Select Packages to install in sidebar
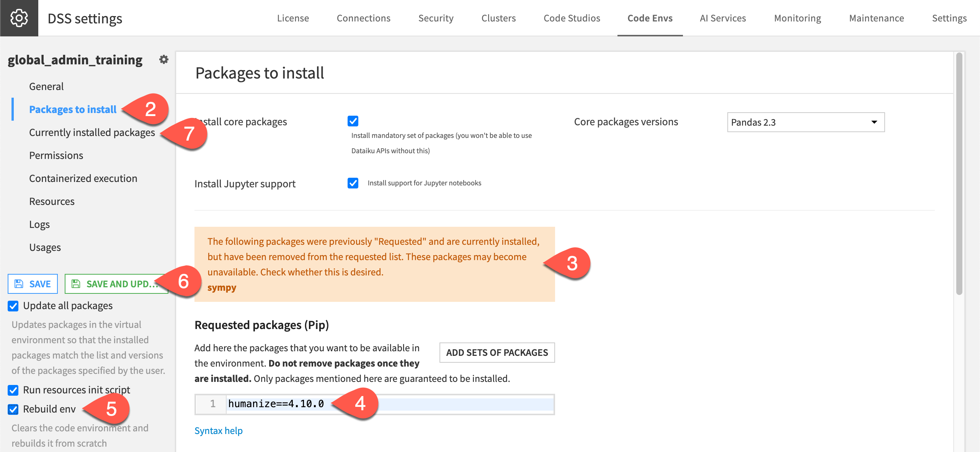Image resolution: width=980 pixels, height=452 pixels. (73, 109)
